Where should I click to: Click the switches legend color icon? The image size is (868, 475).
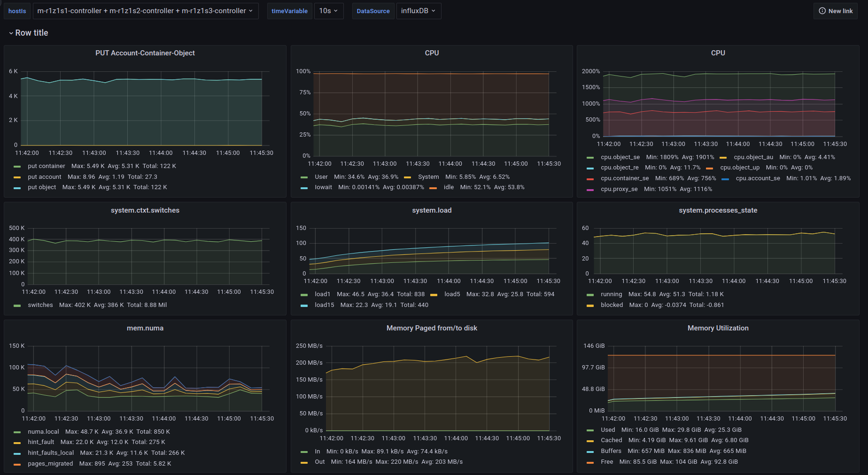point(17,306)
